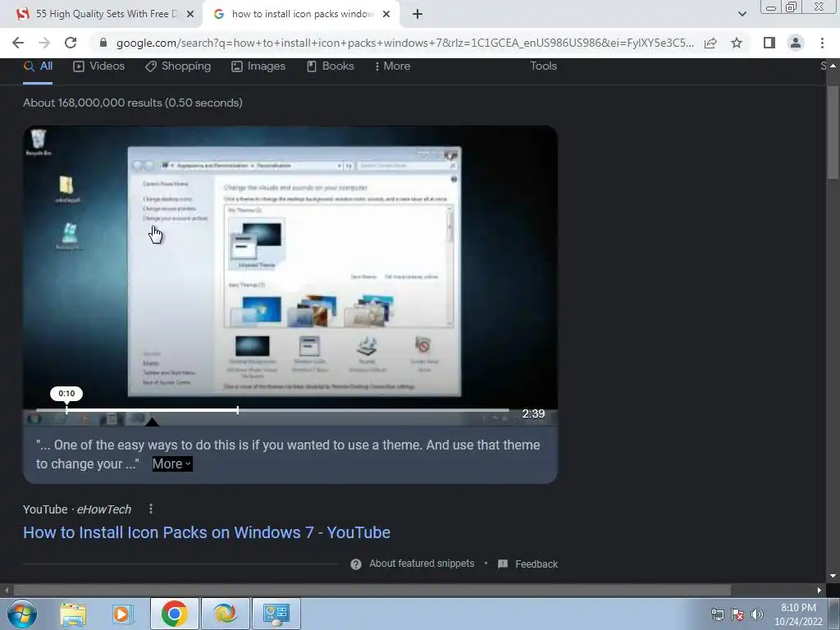Click the browser forward arrow
Screen dimensions: 840x630
coord(44,43)
